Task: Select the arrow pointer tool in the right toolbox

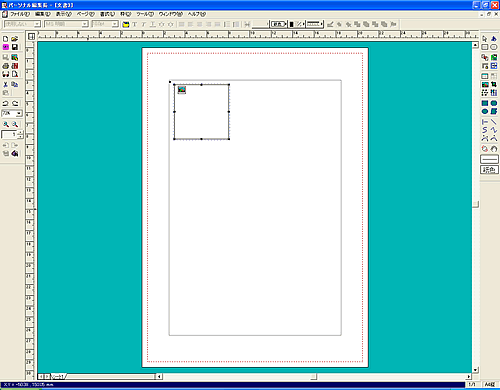Action: click(485, 39)
